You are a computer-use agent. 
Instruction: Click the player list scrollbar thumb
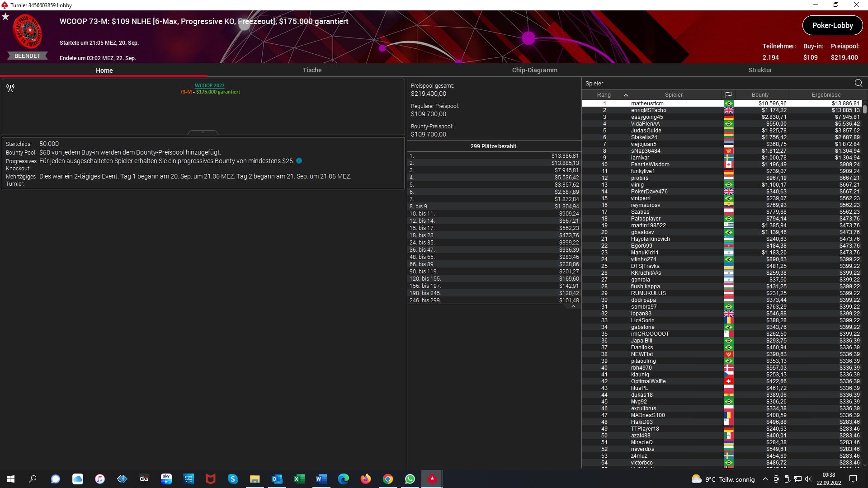click(x=865, y=109)
